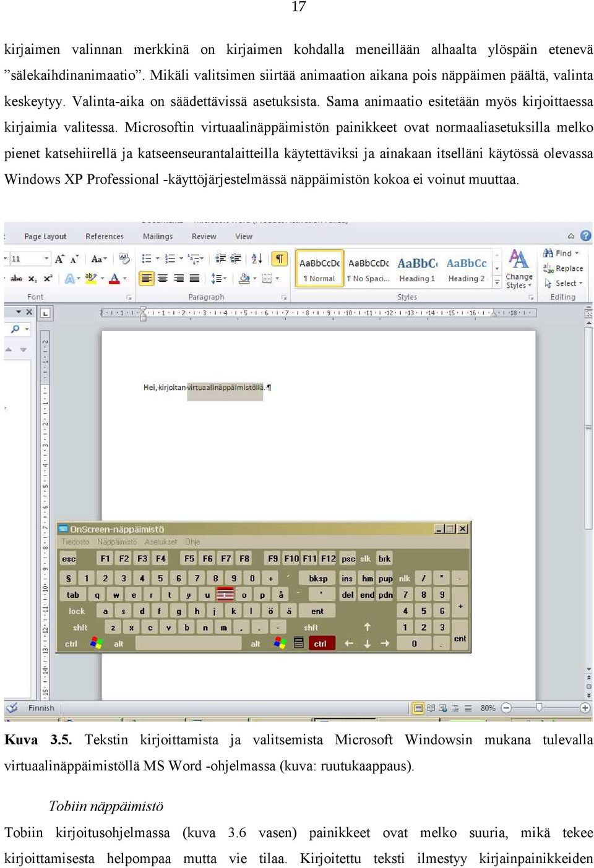The height and width of the screenshot is (868, 594).
Task: Decrease paragraph indent
Action: click(220, 258)
